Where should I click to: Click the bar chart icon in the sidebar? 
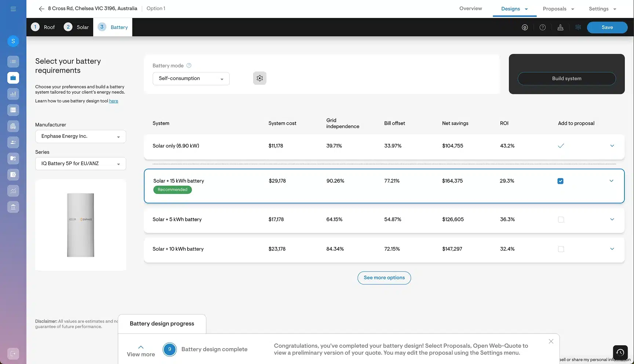pos(13,94)
